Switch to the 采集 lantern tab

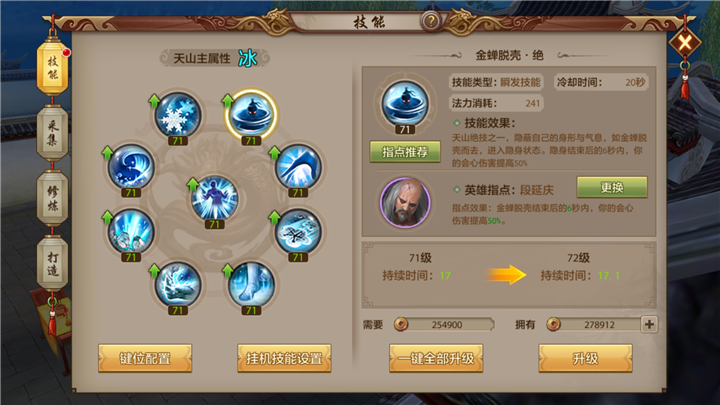[53, 133]
